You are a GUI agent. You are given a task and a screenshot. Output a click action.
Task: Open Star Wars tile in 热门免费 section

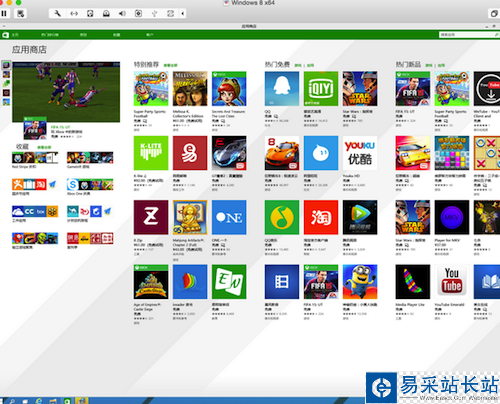[x=360, y=89]
